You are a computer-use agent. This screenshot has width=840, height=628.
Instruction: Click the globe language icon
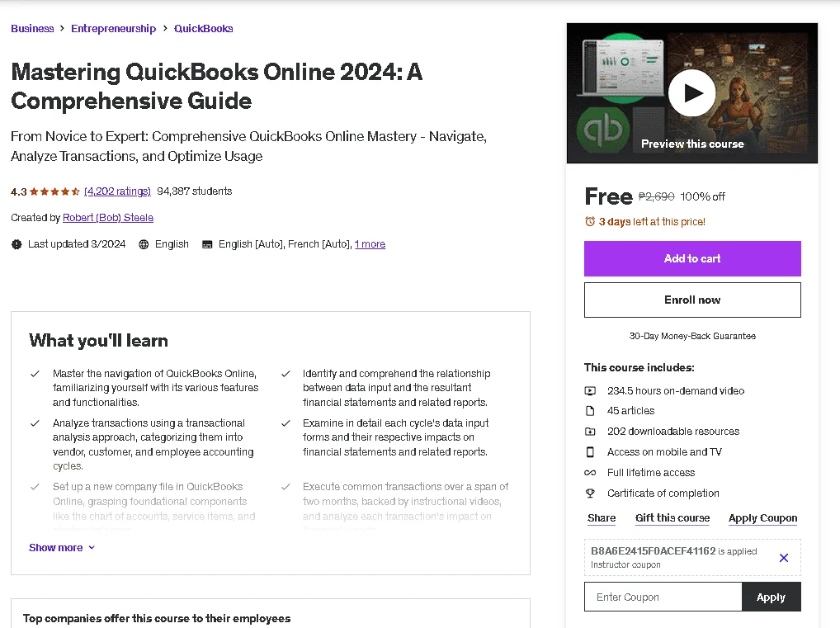144,244
